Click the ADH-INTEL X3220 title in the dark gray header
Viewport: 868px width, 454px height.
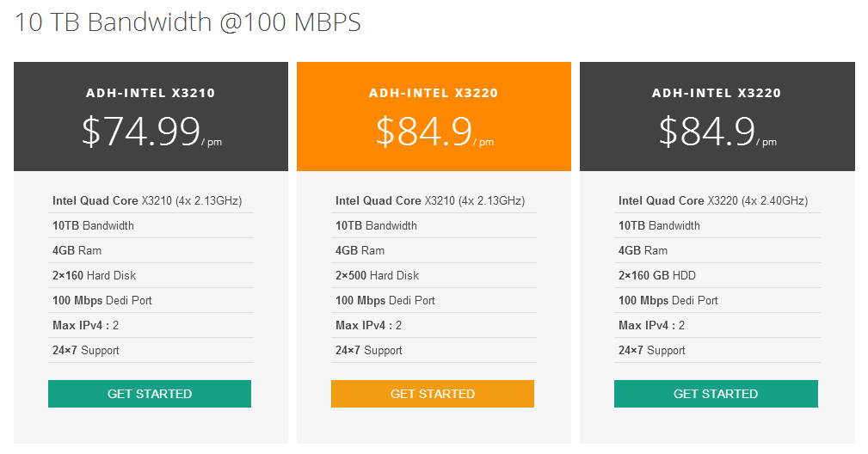click(x=717, y=93)
